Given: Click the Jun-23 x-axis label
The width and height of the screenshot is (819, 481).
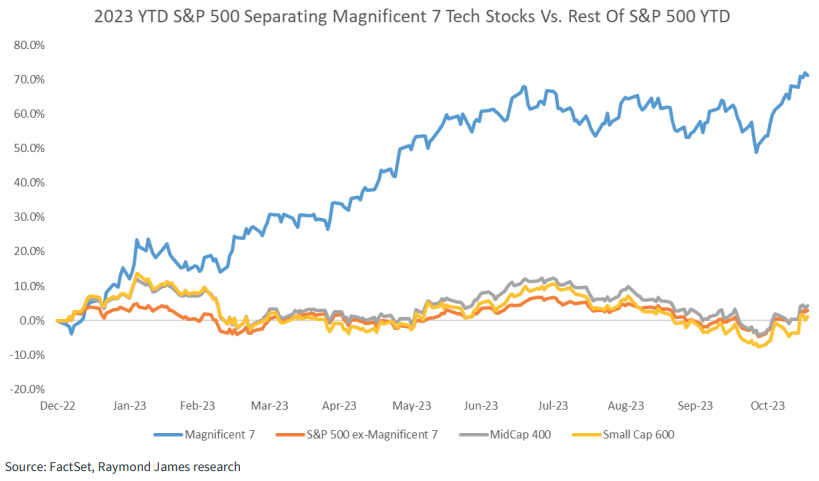Looking at the screenshot, I should pyautogui.click(x=482, y=406).
